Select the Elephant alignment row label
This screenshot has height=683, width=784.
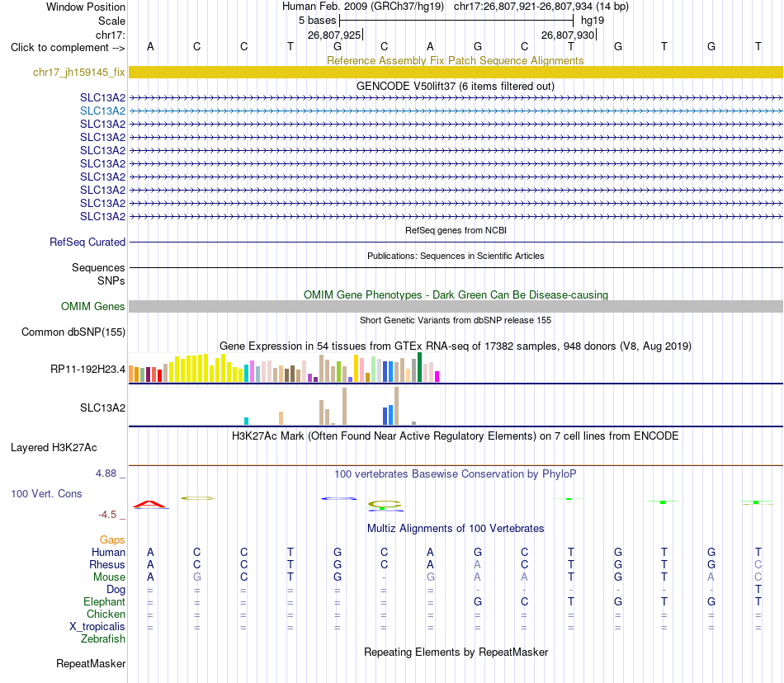pos(104,602)
